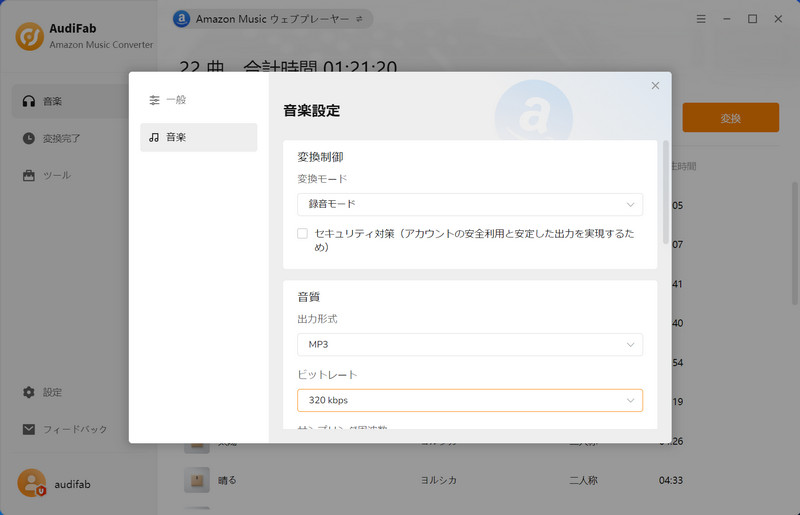Viewport: 800px width, 515px height.
Task: Open the ビットレート dropdown showing 320 kbps
Action: point(470,400)
